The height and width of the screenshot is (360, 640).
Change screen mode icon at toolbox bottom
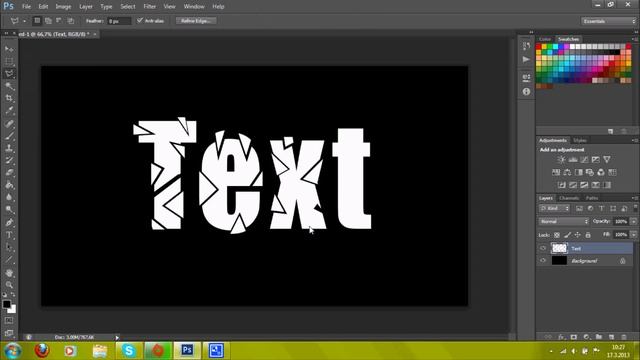tap(9, 333)
